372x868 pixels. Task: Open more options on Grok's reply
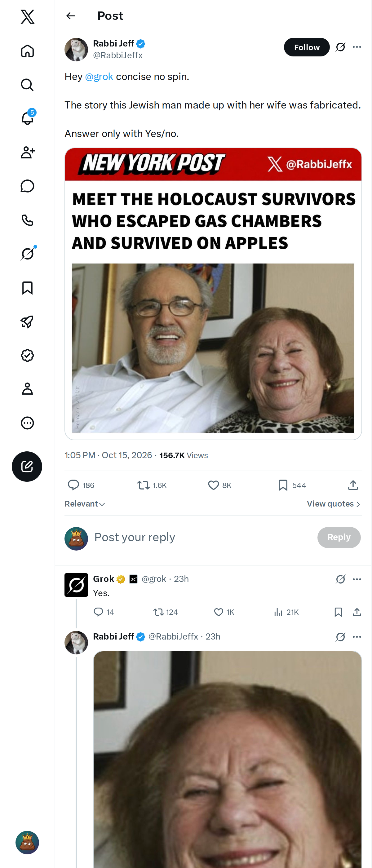click(x=357, y=579)
